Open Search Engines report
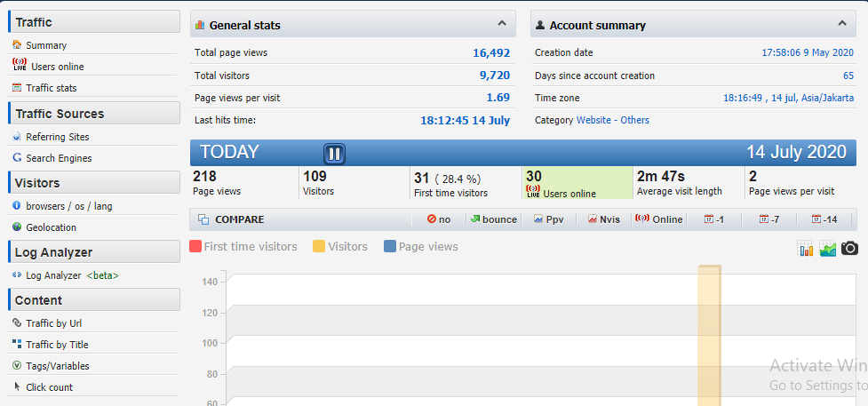This screenshot has height=406, width=868. pos(59,158)
